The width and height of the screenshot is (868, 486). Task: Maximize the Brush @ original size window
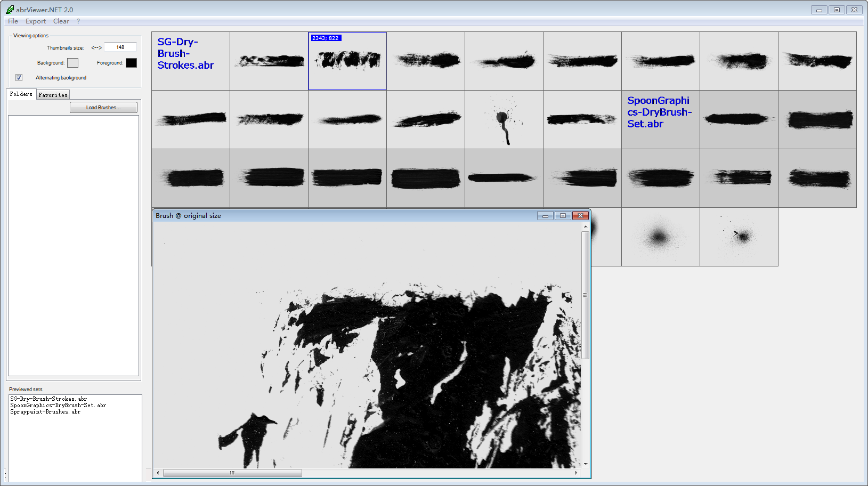(563, 216)
